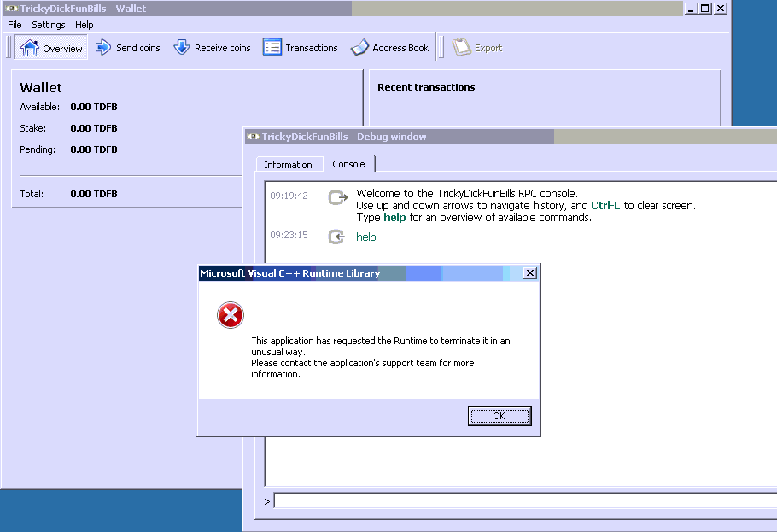Close the Visual C++ Runtime Library dialog
The image size is (777, 532).
pos(530,272)
